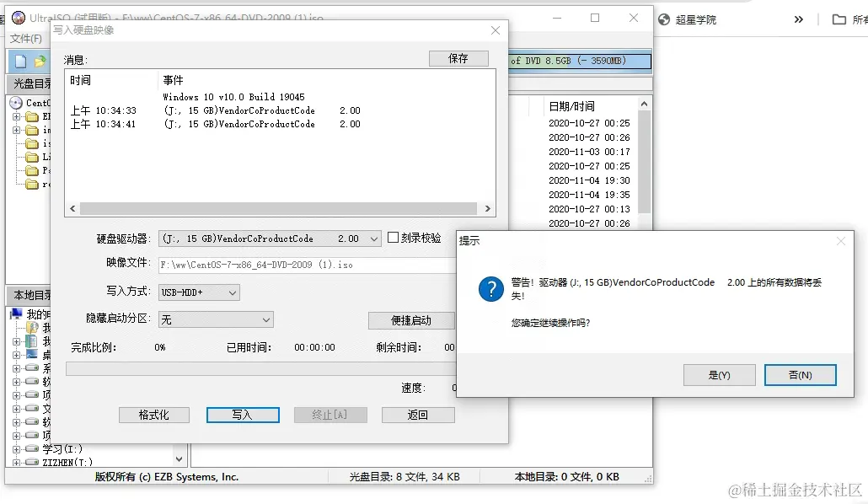Click the 写入 button
The height and width of the screenshot is (504, 868).
243,415
